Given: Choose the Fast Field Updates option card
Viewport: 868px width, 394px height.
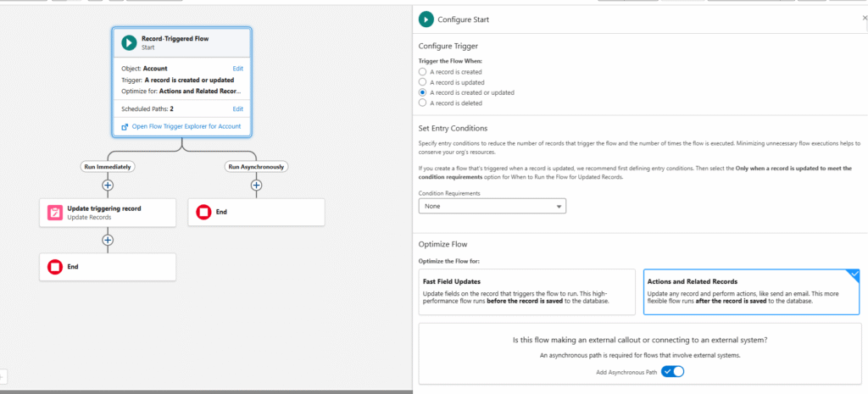Looking at the screenshot, I should (x=526, y=291).
